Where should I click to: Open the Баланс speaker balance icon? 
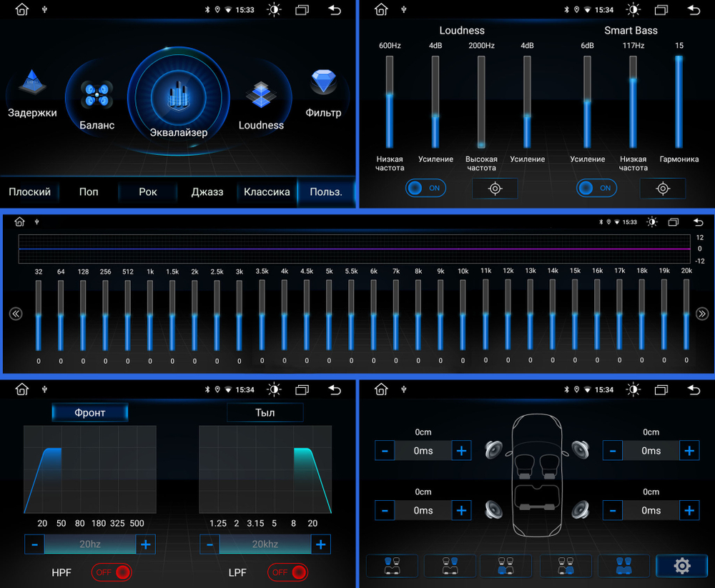[97, 94]
